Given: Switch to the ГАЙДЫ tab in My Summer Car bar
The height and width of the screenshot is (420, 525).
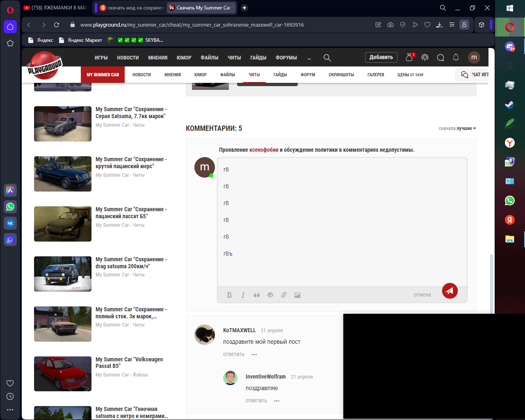Looking at the screenshot, I should point(280,75).
